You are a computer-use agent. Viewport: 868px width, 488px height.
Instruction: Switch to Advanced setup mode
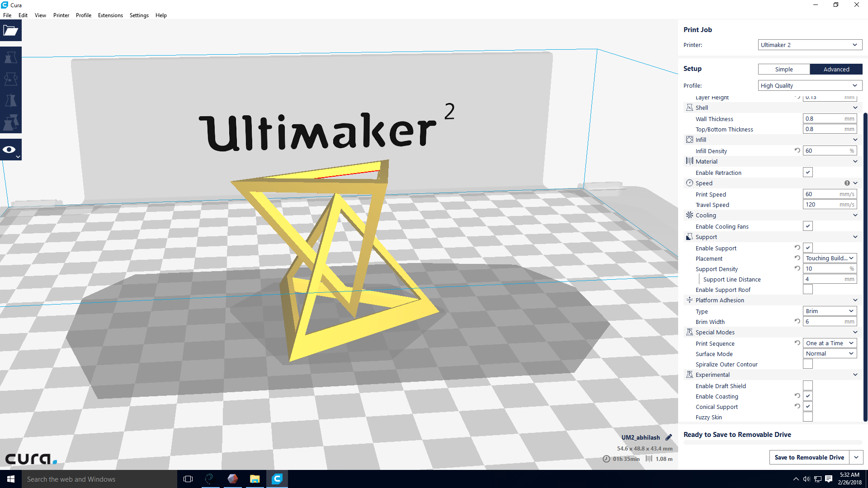click(836, 69)
